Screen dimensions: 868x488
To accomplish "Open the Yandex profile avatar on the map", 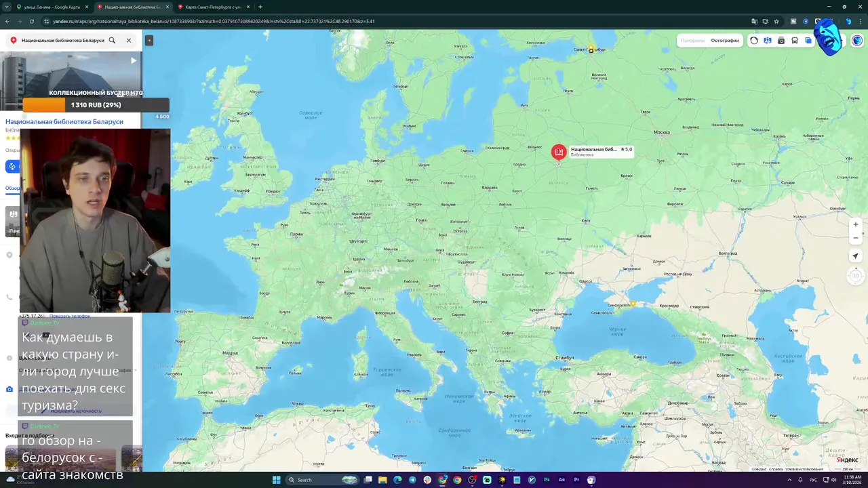I will (x=857, y=41).
